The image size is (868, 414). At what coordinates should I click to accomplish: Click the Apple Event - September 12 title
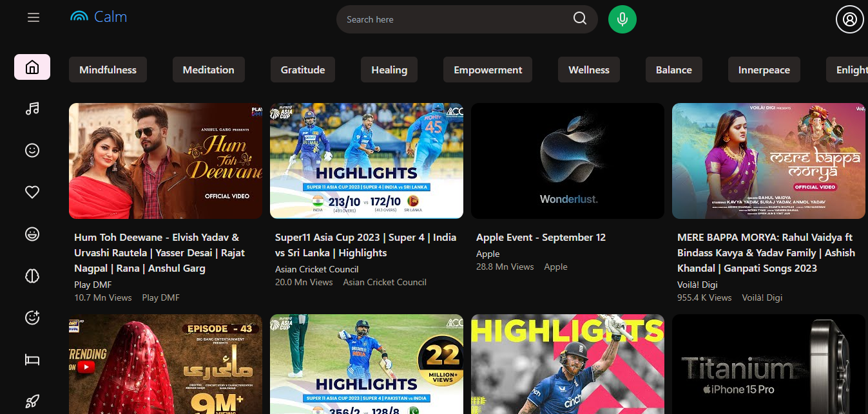pyautogui.click(x=541, y=238)
